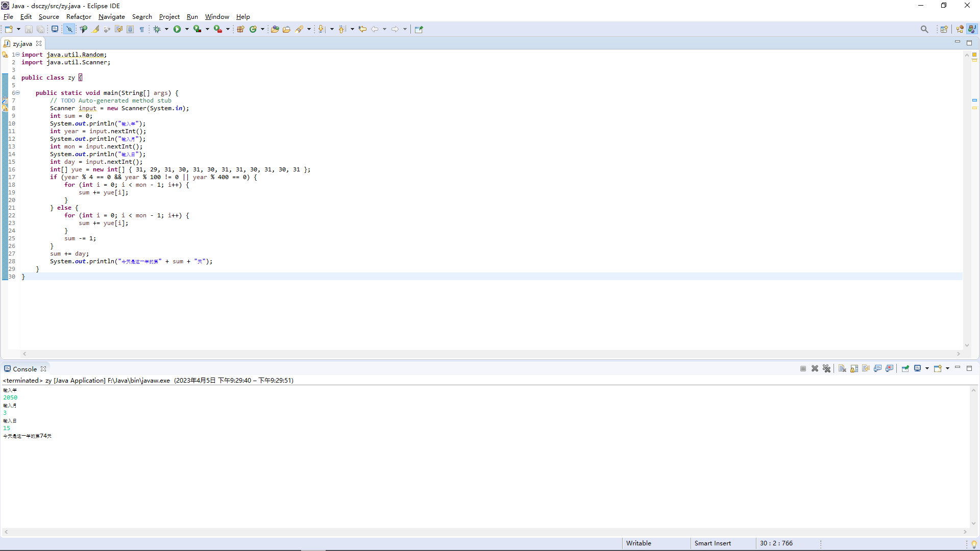Expand the Open Console dropdown arrow

(948, 368)
